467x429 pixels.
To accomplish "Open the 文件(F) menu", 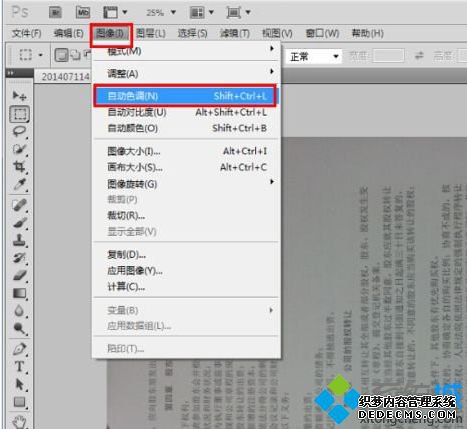I will point(26,33).
